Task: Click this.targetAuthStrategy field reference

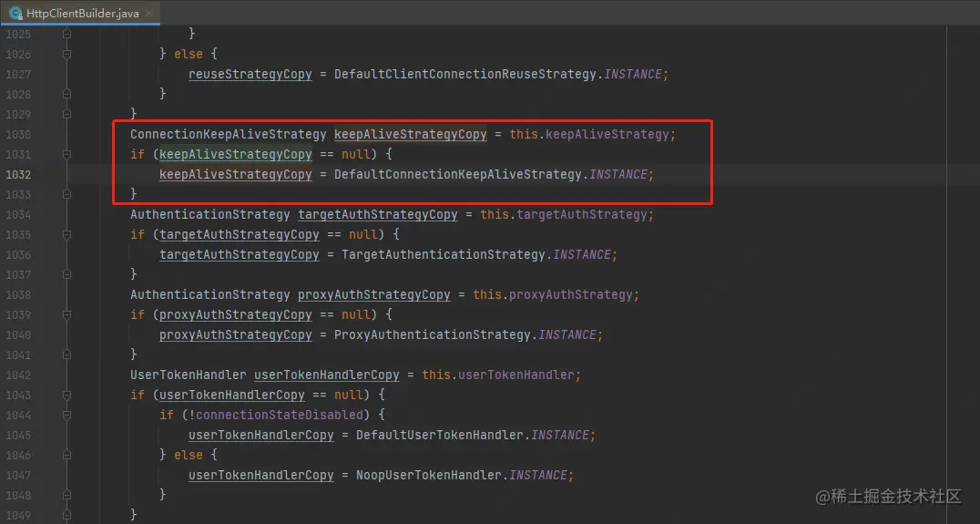Action: 563,214
